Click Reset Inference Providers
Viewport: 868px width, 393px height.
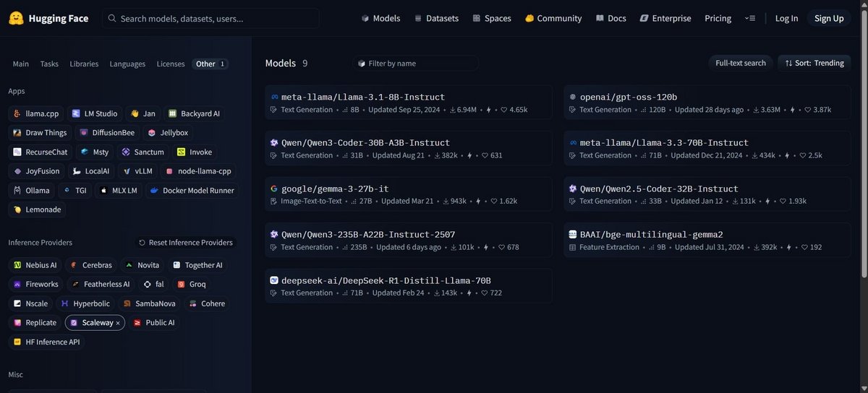click(186, 243)
